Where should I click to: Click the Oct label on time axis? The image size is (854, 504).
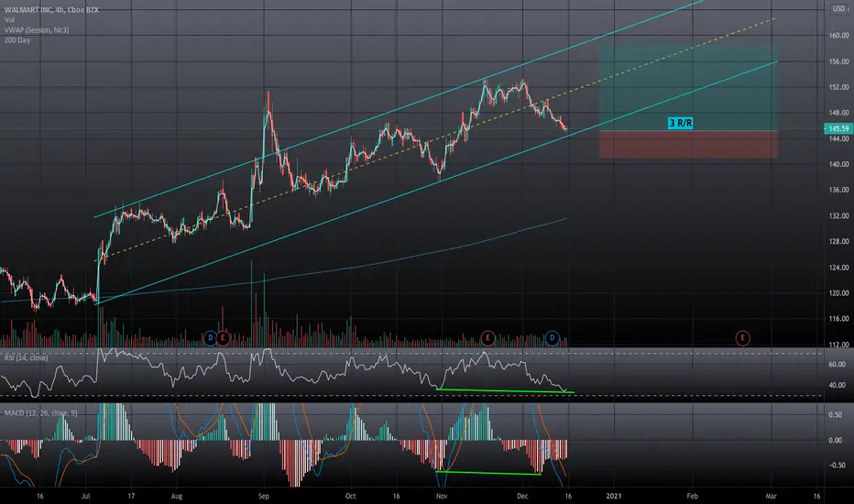point(350,497)
